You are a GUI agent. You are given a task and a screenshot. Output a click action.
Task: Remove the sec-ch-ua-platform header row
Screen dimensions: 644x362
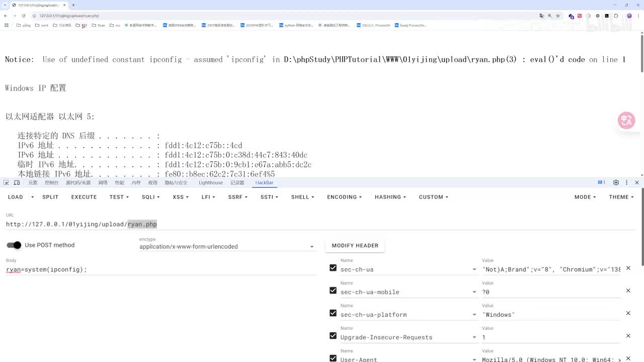pos(628,313)
